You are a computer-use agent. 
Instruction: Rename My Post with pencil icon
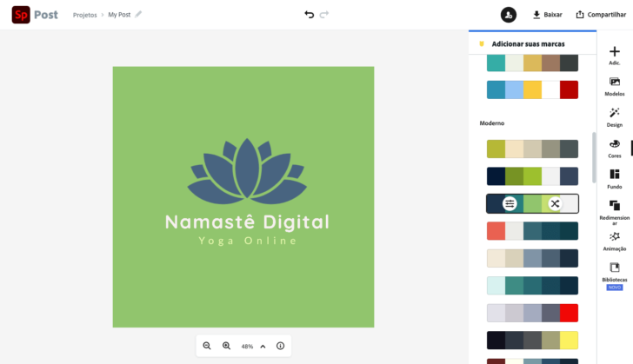click(138, 15)
